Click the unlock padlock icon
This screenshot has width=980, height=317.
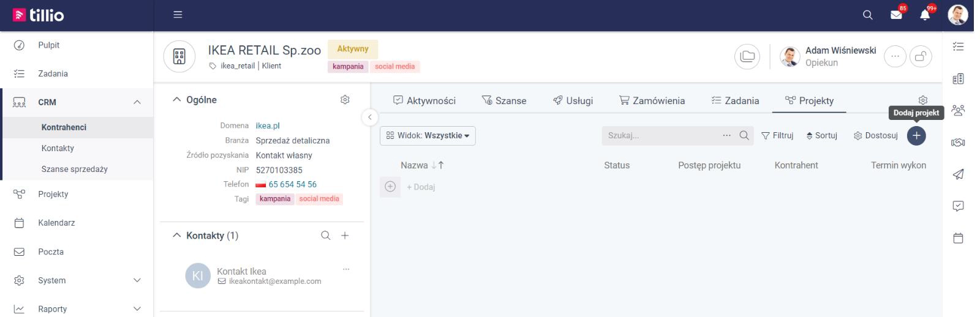[x=921, y=57]
